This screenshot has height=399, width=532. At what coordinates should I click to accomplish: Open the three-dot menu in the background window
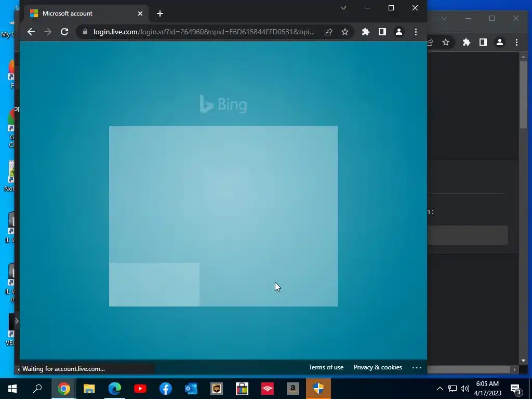point(516,43)
